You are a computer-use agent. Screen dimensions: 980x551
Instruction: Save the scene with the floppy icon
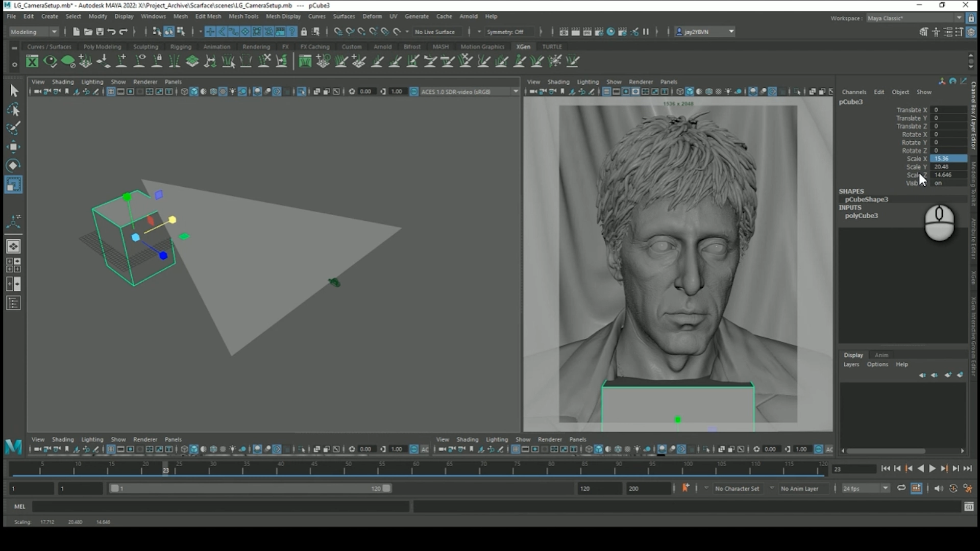tap(100, 32)
